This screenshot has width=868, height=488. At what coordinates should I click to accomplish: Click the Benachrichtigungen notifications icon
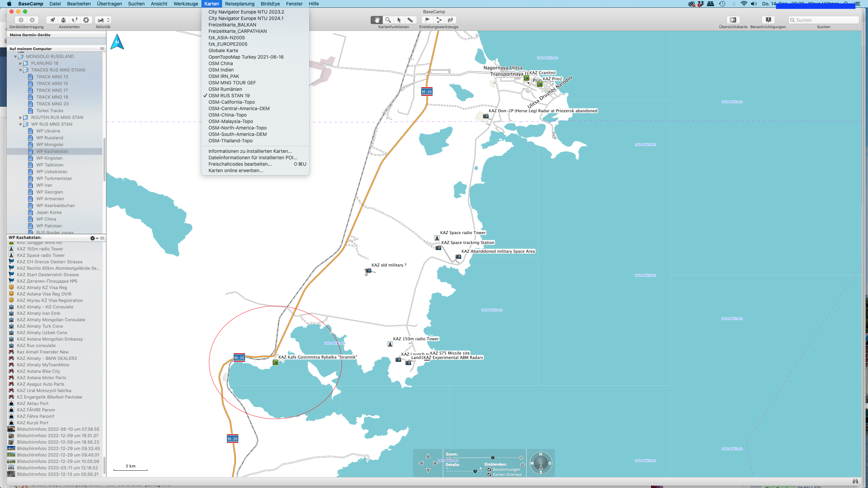pyautogui.click(x=768, y=20)
